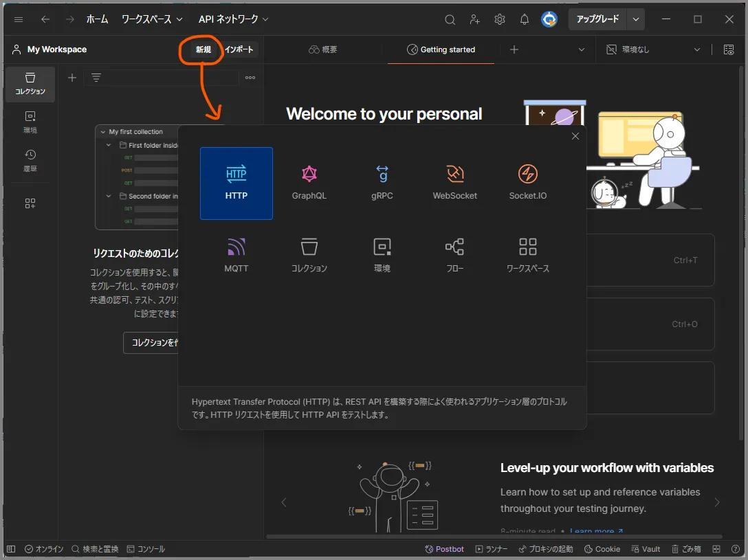Go back with the left arrow

coord(45,19)
